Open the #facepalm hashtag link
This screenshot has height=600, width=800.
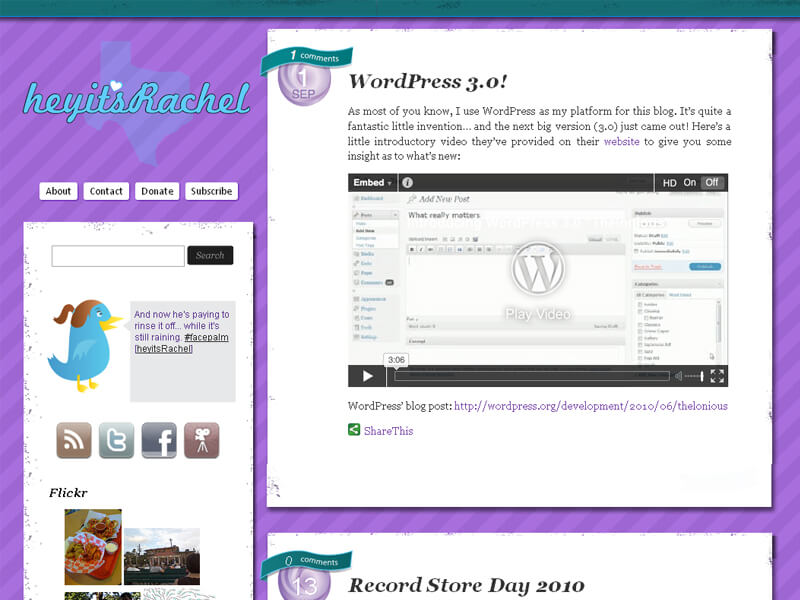point(206,337)
